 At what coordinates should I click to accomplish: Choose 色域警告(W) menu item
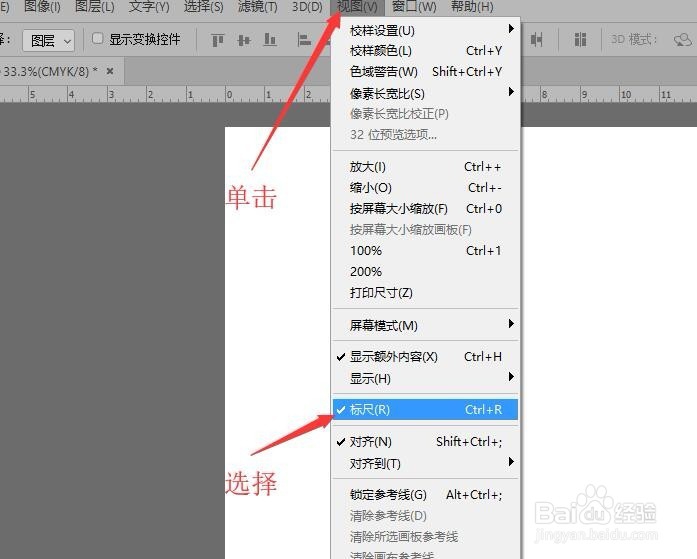coord(425,72)
